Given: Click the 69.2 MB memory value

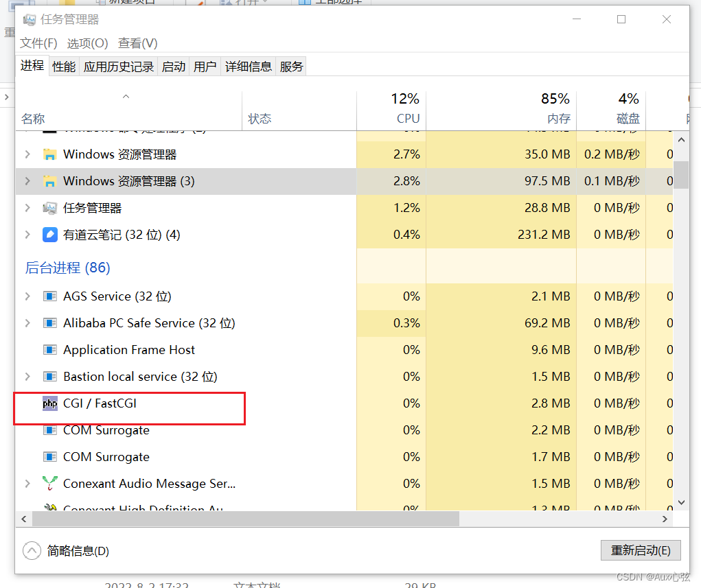Looking at the screenshot, I should 547,323.
